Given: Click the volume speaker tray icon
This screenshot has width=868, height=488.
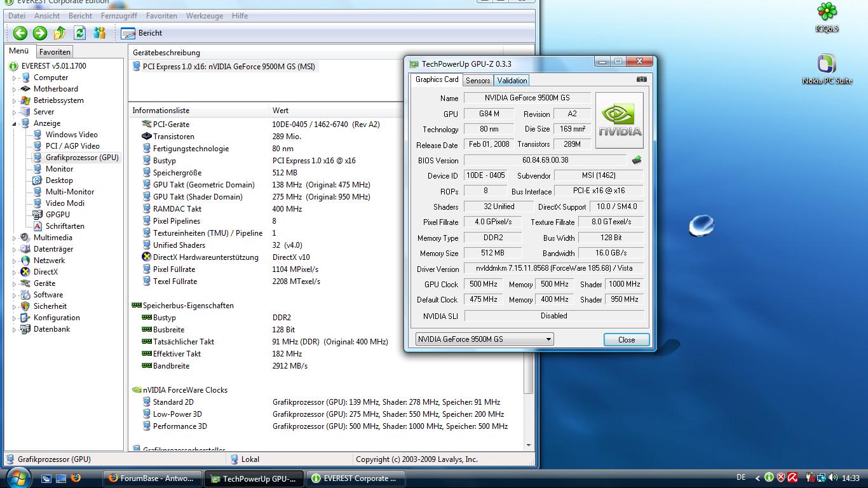Looking at the screenshot, I should point(832,477).
